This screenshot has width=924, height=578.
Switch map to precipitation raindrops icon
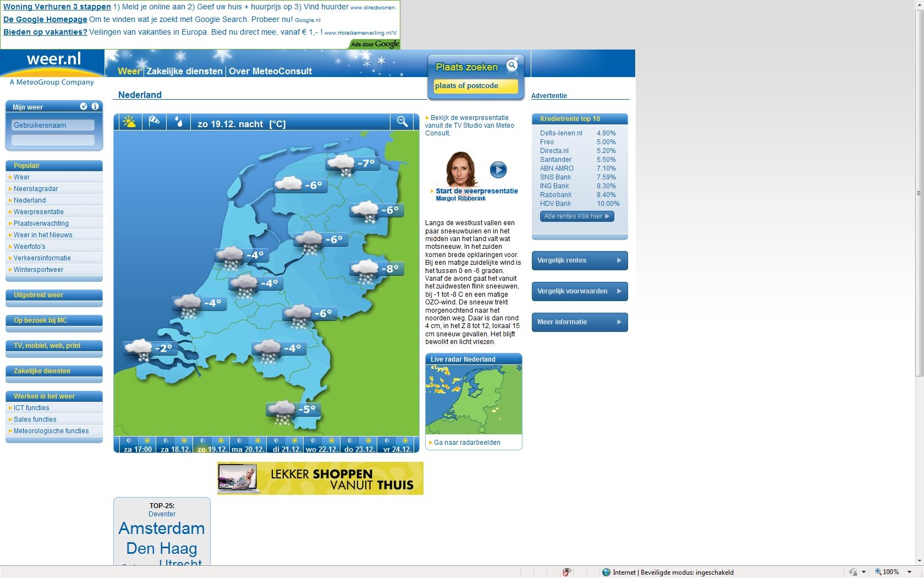pyautogui.click(x=179, y=122)
